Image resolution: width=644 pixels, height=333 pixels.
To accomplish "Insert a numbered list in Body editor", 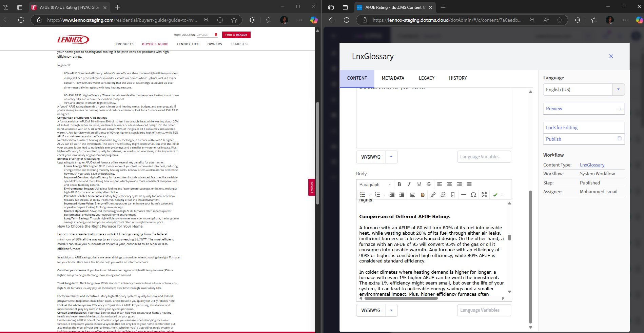I will 377,195.
